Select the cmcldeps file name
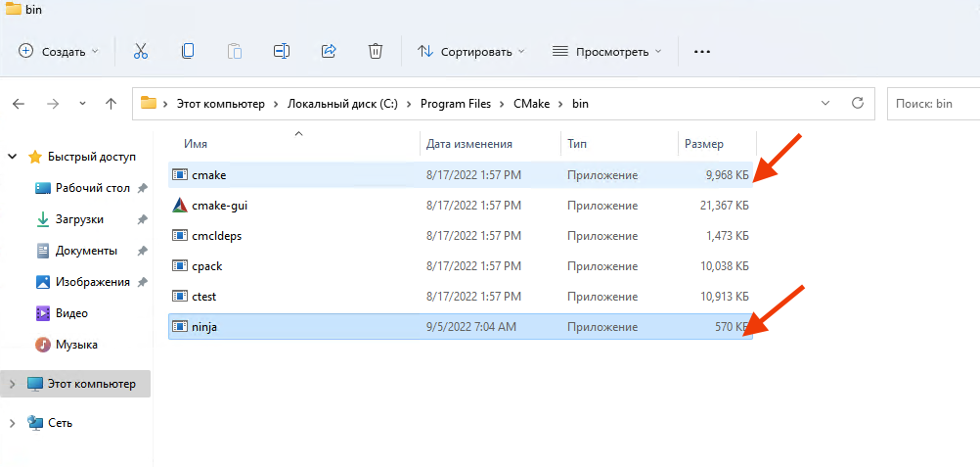980x467 pixels. coord(217,236)
